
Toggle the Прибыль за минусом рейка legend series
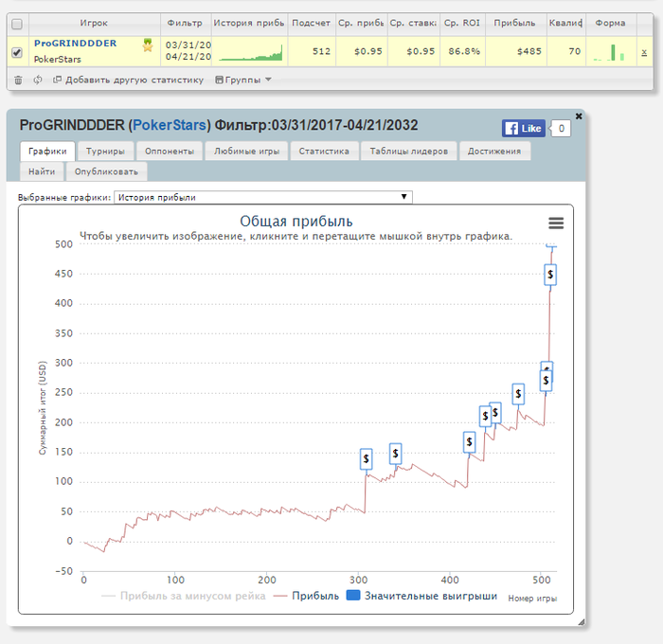coord(184,596)
